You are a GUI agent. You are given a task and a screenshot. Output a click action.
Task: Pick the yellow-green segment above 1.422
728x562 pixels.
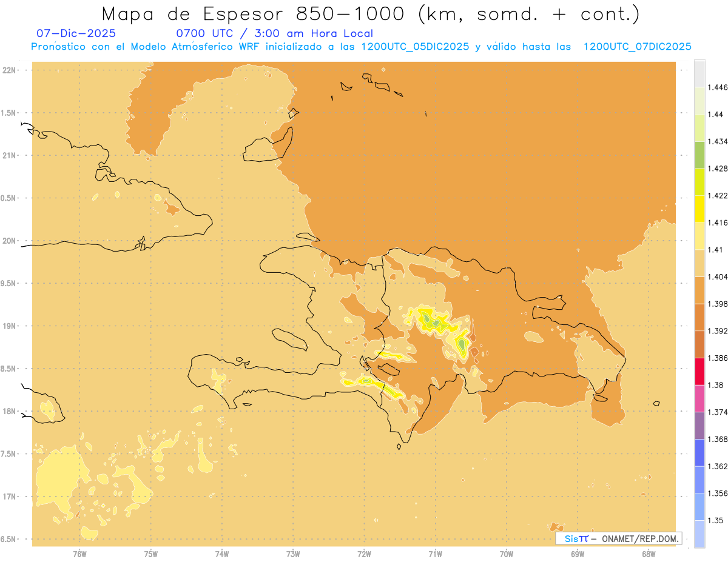pyautogui.click(x=699, y=182)
